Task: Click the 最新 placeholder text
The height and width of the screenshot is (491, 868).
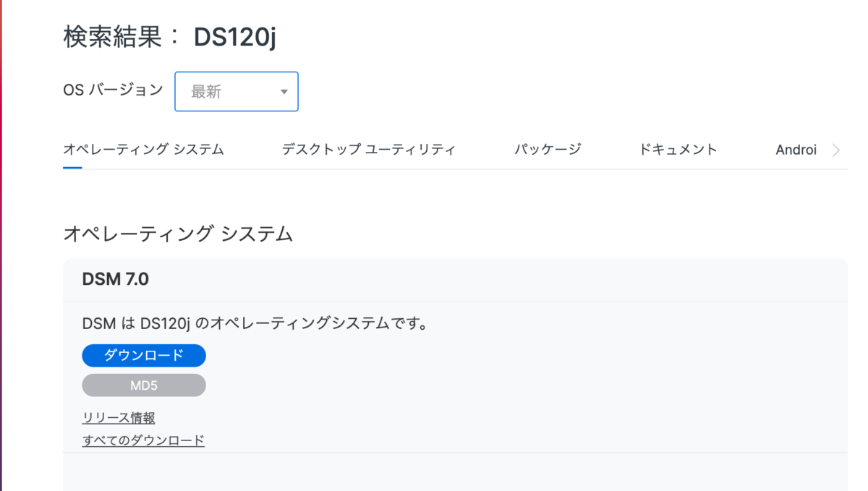Action: (206, 92)
